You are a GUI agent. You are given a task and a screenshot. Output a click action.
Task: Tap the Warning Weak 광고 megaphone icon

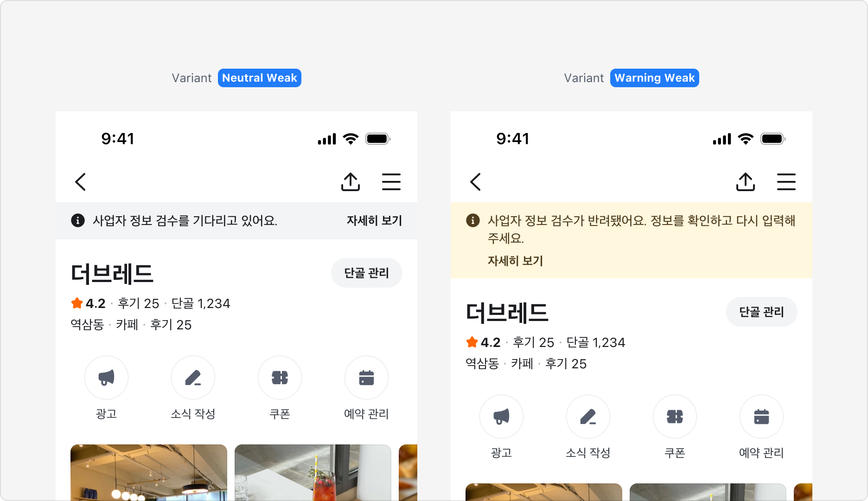[501, 417]
